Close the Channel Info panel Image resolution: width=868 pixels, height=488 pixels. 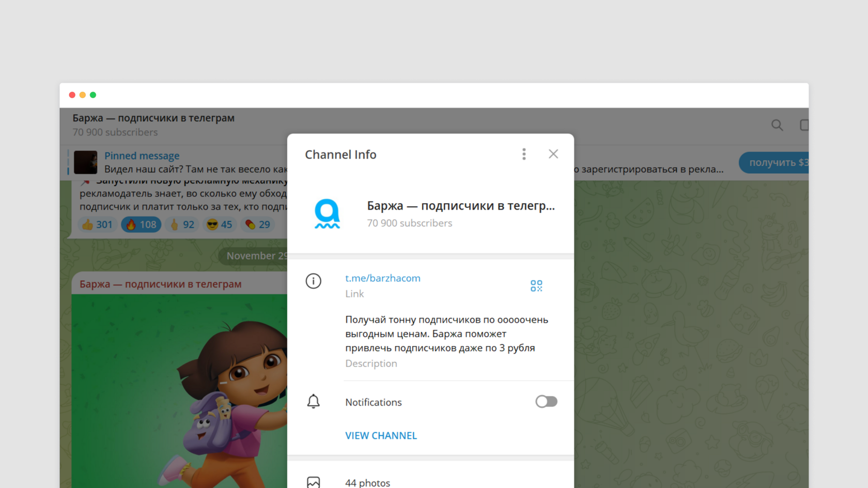coord(553,154)
